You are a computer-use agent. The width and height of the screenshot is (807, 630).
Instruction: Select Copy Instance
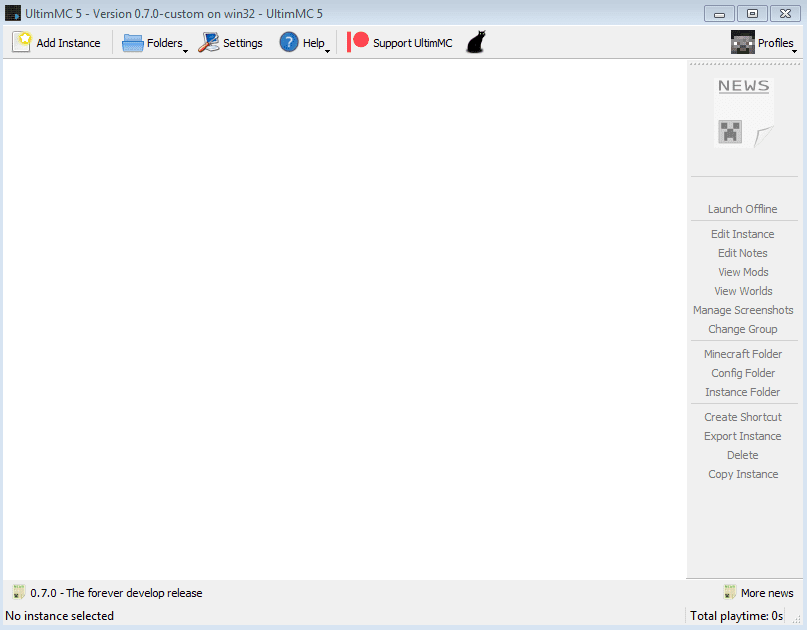pyautogui.click(x=743, y=475)
